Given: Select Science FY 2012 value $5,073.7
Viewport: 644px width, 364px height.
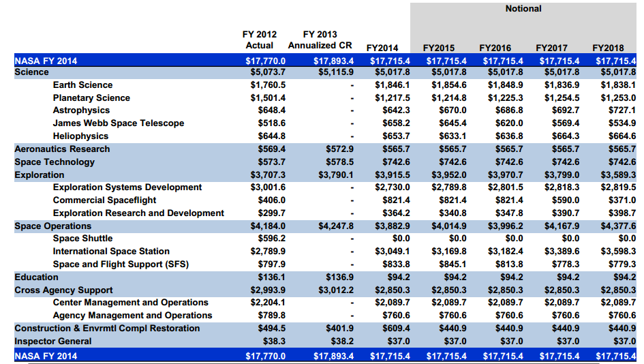Looking at the screenshot, I should coord(268,72).
